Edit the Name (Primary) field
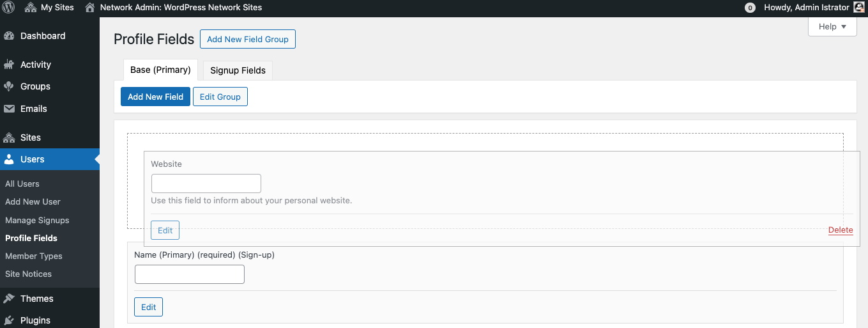 pyautogui.click(x=148, y=307)
